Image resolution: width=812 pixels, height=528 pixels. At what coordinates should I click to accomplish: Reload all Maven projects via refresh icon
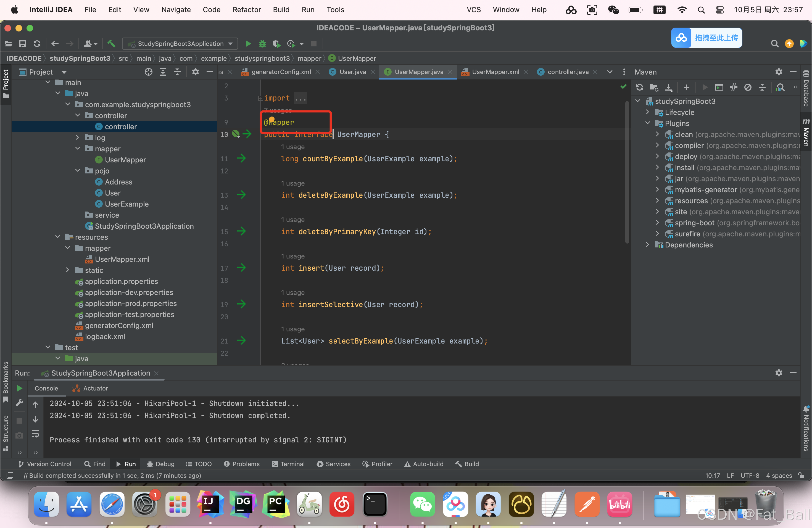(639, 87)
